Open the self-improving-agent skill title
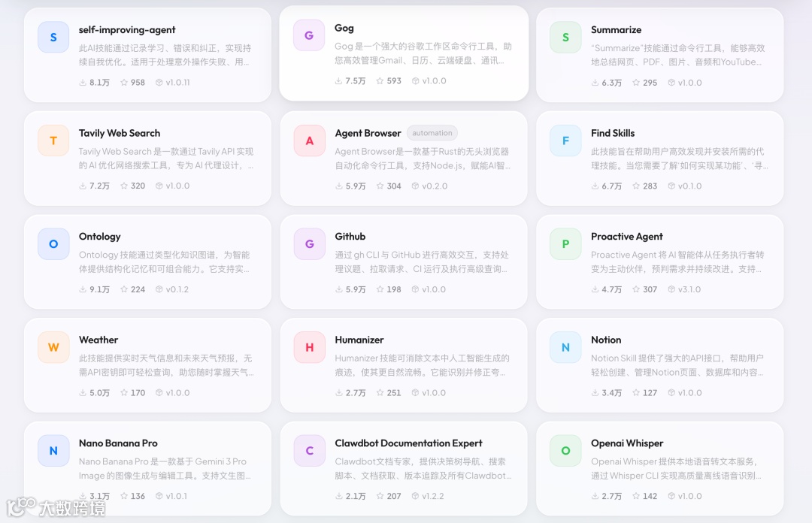The height and width of the screenshot is (523, 812). (x=127, y=29)
